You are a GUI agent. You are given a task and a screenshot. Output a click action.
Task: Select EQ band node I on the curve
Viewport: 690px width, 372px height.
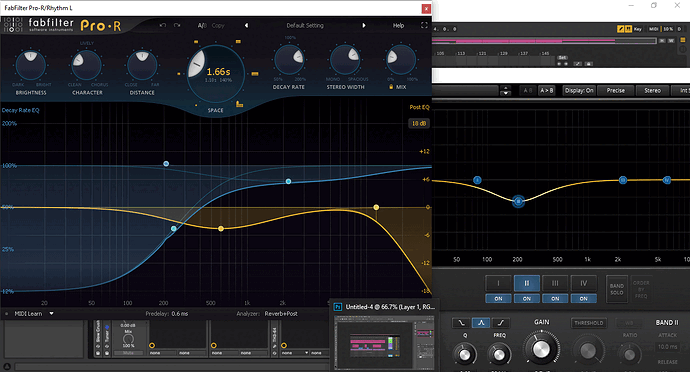pyautogui.click(x=477, y=180)
